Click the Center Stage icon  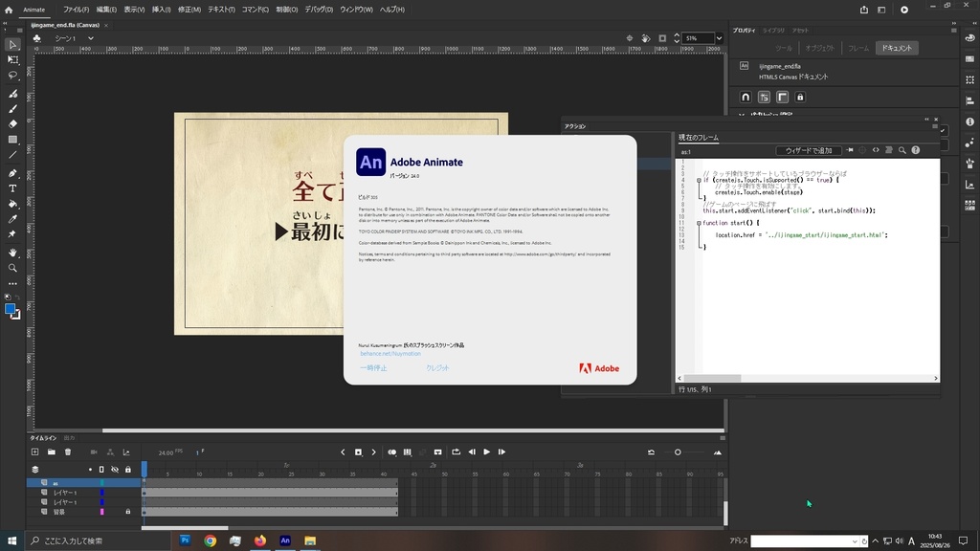[630, 38]
